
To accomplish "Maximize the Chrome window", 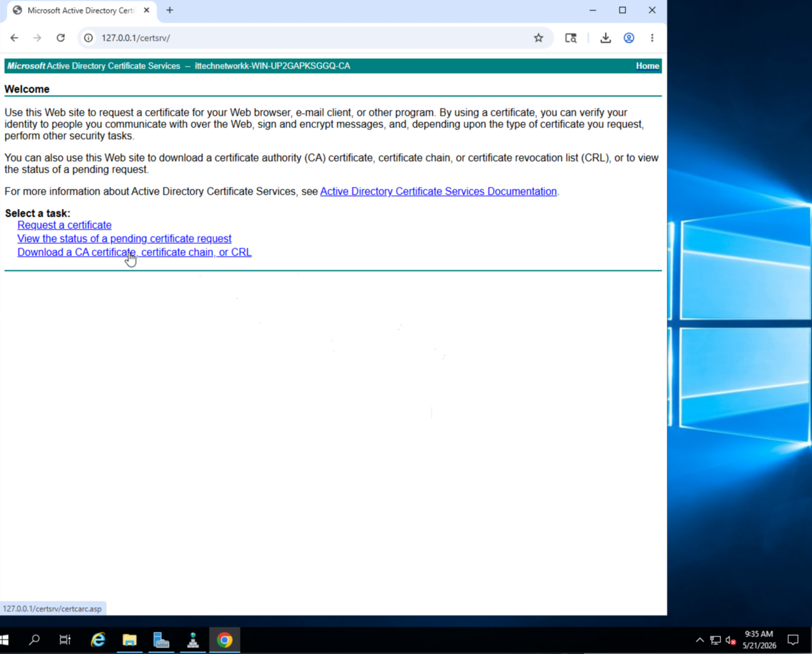I will tap(622, 10).
